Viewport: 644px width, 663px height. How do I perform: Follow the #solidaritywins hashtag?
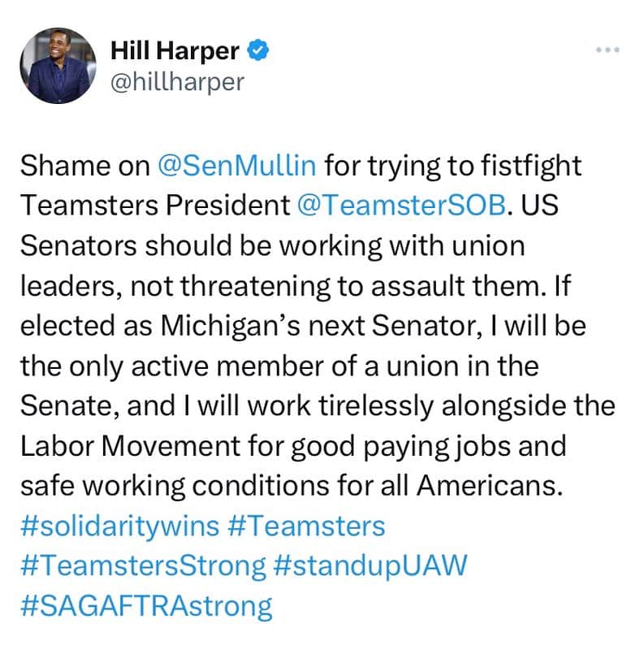120,526
